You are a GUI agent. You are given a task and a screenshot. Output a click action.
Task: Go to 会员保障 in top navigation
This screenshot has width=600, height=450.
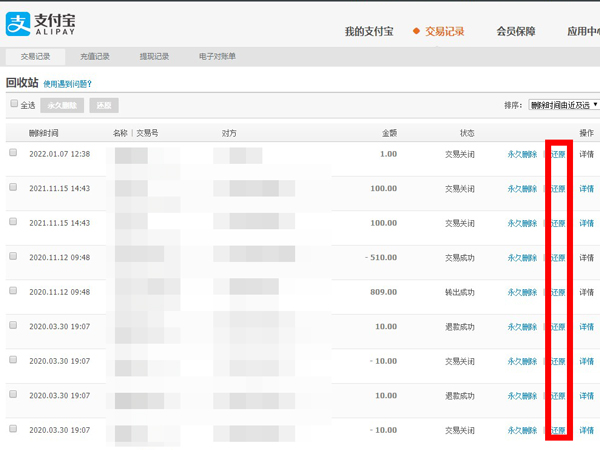click(521, 31)
